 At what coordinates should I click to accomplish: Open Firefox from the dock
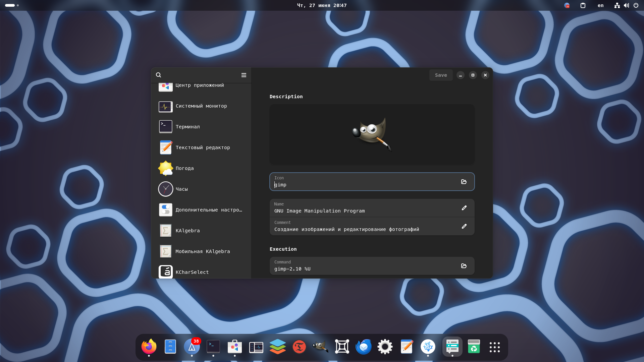(x=149, y=347)
